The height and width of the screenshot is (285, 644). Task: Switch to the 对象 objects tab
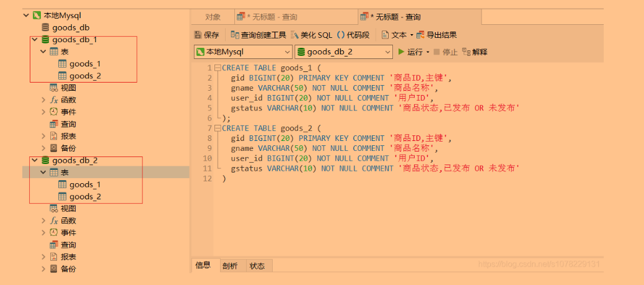click(213, 17)
